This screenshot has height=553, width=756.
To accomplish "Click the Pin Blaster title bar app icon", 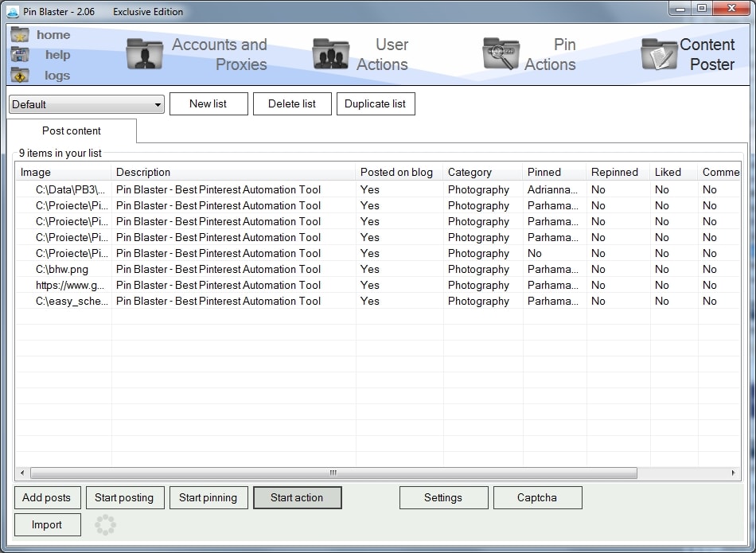I will pos(13,12).
